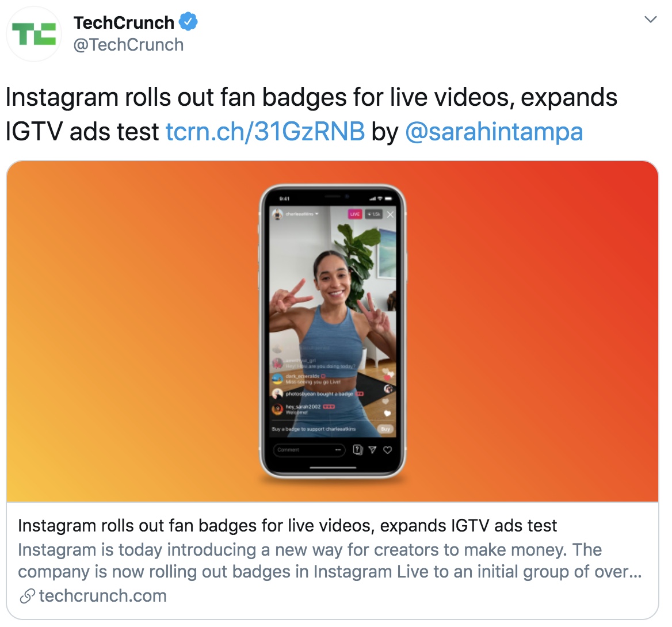Click the blue verified badge checkmark
This screenshot has width=672, height=627.
pyautogui.click(x=188, y=22)
